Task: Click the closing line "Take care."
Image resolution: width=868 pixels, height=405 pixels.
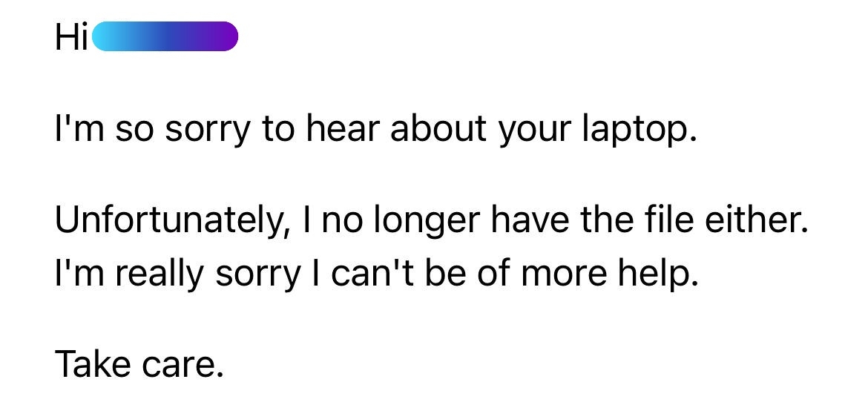Action: pyautogui.click(x=139, y=364)
